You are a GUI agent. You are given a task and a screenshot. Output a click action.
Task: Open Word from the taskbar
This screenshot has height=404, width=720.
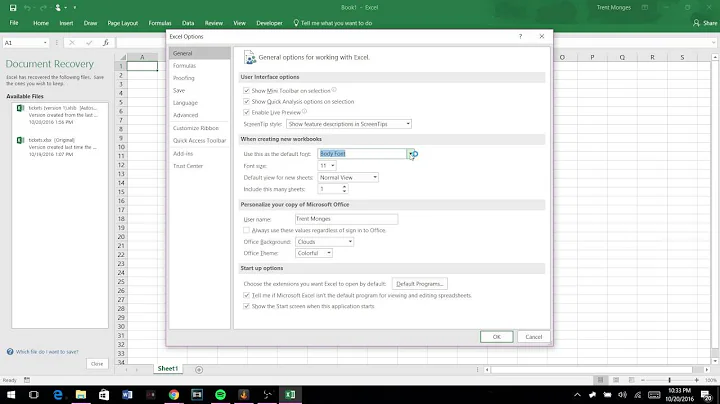[127, 394]
